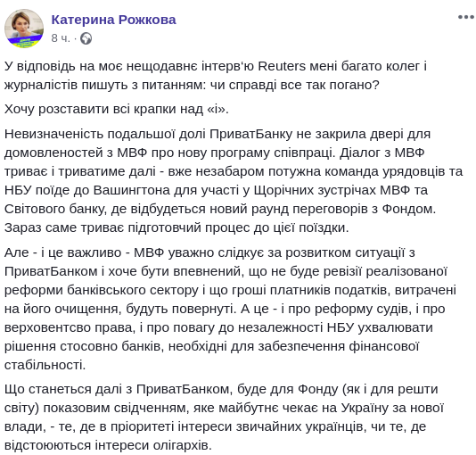Click the word Вашингтона in the post
476x455 pixels.
coord(130,190)
